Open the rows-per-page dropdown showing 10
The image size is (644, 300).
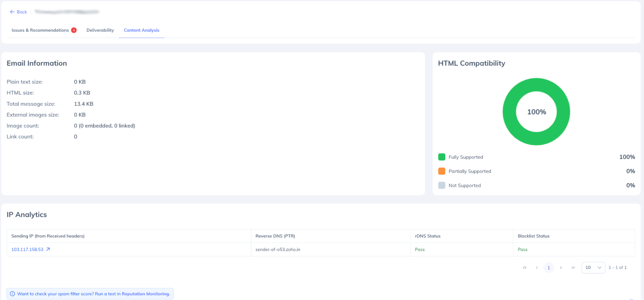click(x=593, y=267)
